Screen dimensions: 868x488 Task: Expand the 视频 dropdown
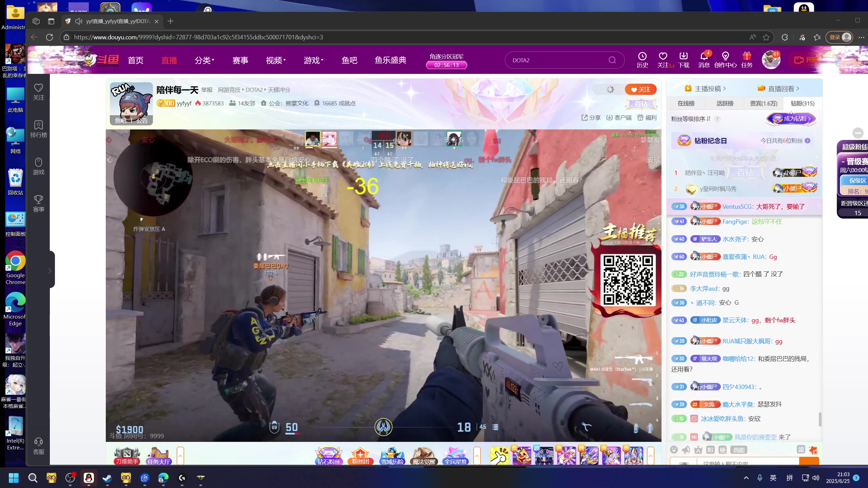tap(276, 60)
